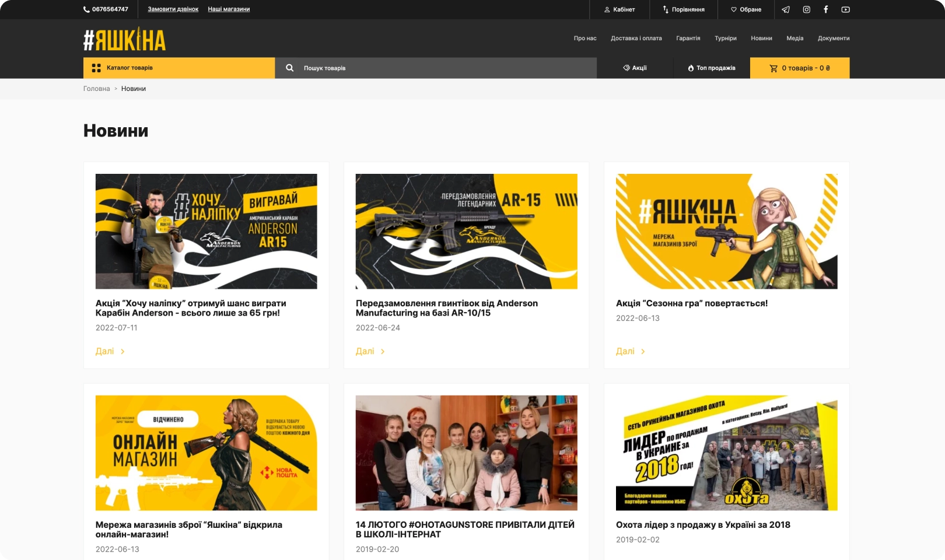The height and width of the screenshot is (560, 945).
Task: Click Далі under the Сезонна гра article
Action: pyautogui.click(x=630, y=351)
